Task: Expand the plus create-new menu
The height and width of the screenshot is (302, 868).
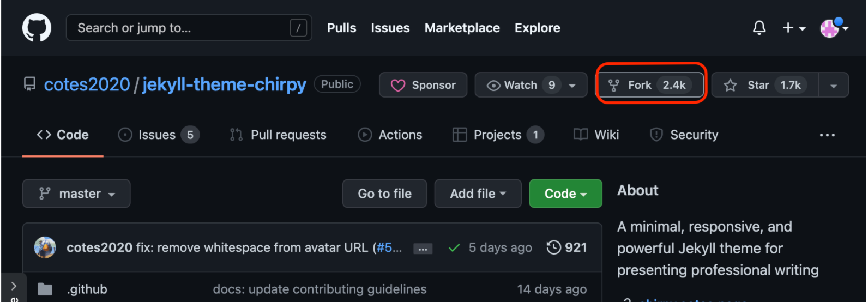Action: coord(794,28)
